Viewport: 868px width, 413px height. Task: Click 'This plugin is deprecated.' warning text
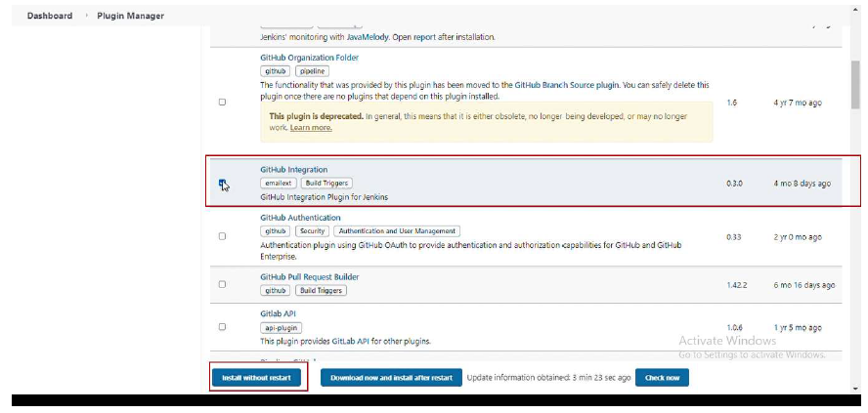point(316,116)
